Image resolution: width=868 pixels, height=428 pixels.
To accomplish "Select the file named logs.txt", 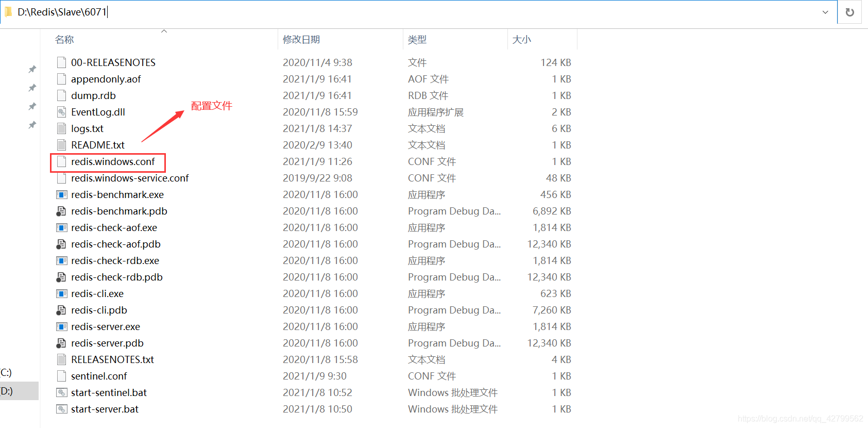I will click(87, 128).
